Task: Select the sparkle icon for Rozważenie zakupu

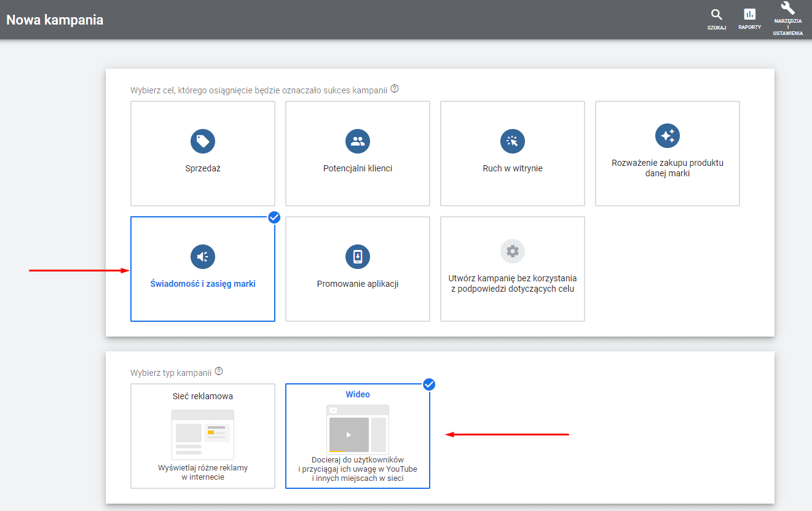Action: coord(668,136)
